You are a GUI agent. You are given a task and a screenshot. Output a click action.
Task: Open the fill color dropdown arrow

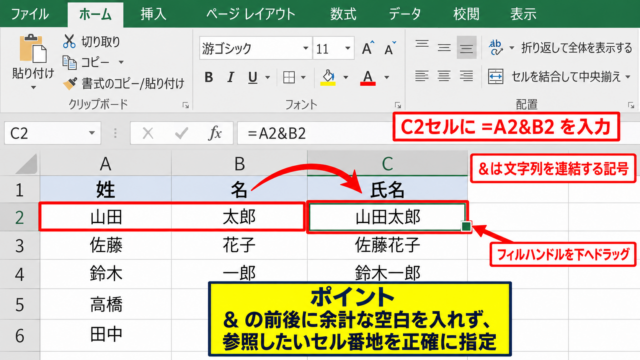[345, 77]
